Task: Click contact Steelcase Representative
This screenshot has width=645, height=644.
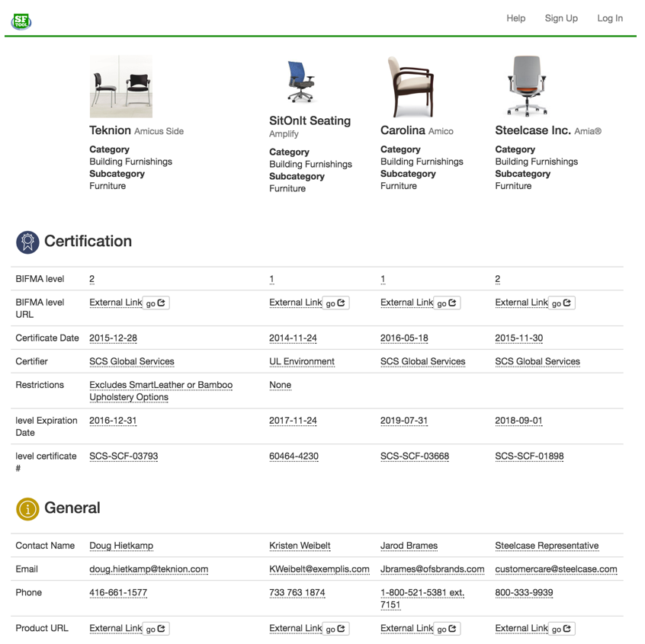Action: [x=547, y=546]
